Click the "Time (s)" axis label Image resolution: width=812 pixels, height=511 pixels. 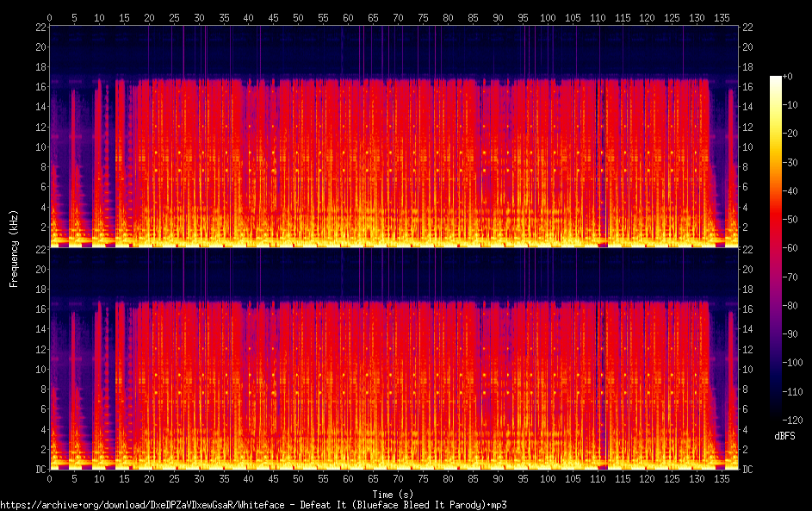point(394,495)
